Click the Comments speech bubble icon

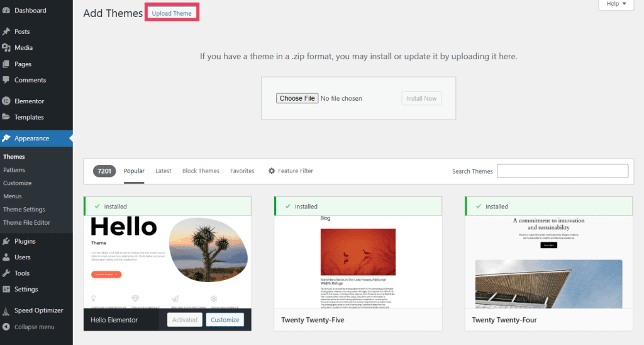pos(6,80)
